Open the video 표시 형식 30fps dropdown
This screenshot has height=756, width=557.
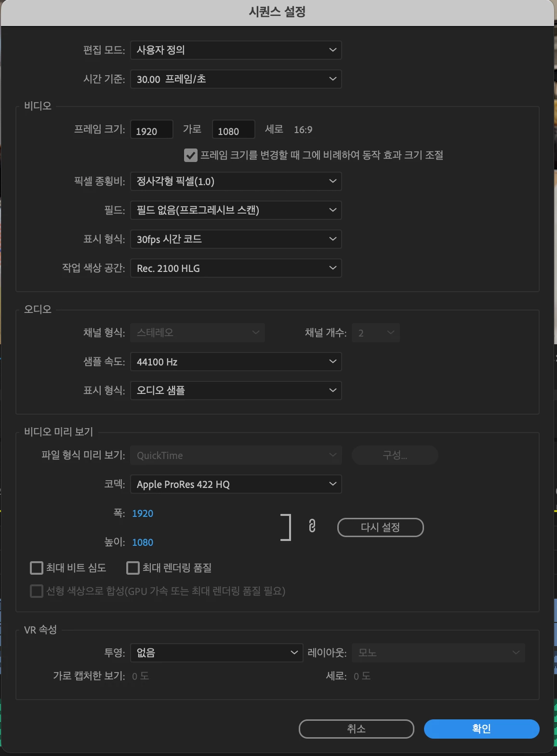[x=236, y=239]
